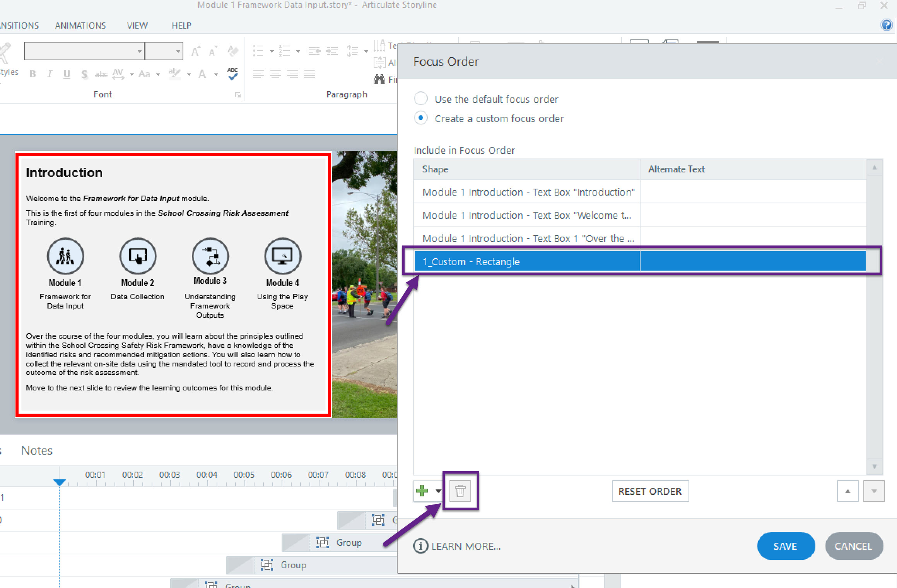The width and height of the screenshot is (897, 588).
Task: Open the font name combo box
Action: point(84,51)
